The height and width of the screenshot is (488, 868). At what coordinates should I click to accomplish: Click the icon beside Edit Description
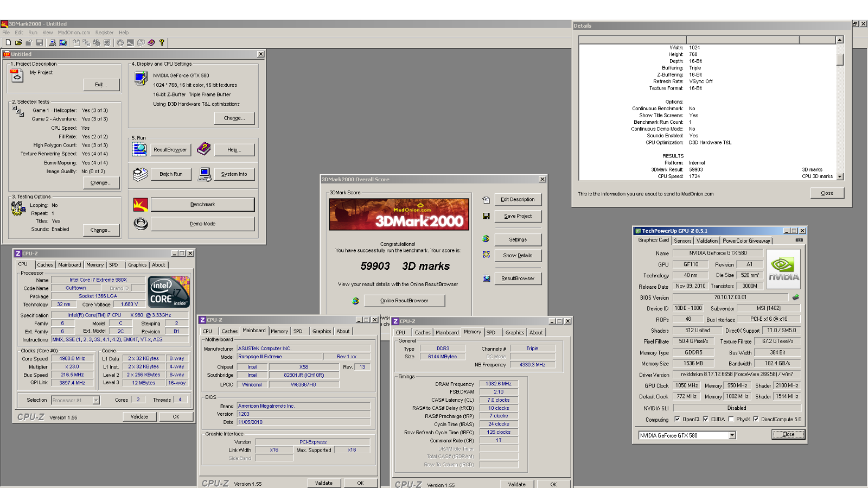point(486,200)
